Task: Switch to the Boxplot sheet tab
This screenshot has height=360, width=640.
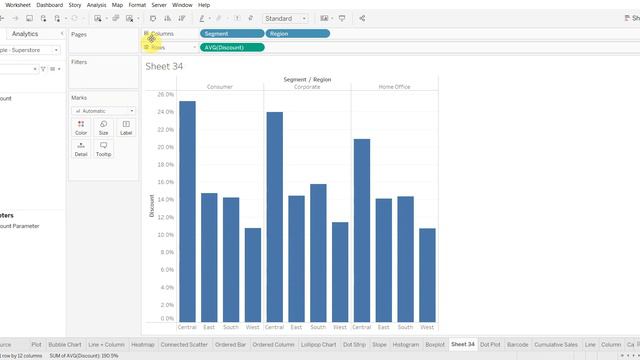Action: coord(435,344)
